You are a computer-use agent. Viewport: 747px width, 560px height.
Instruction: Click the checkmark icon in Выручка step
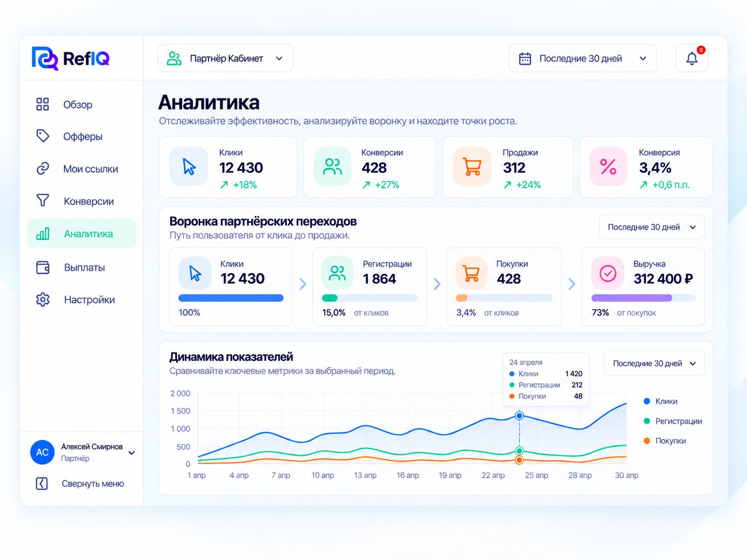[608, 273]
